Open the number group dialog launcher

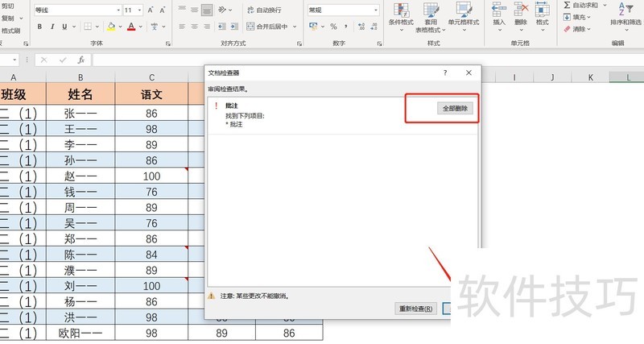coord(379,44)
